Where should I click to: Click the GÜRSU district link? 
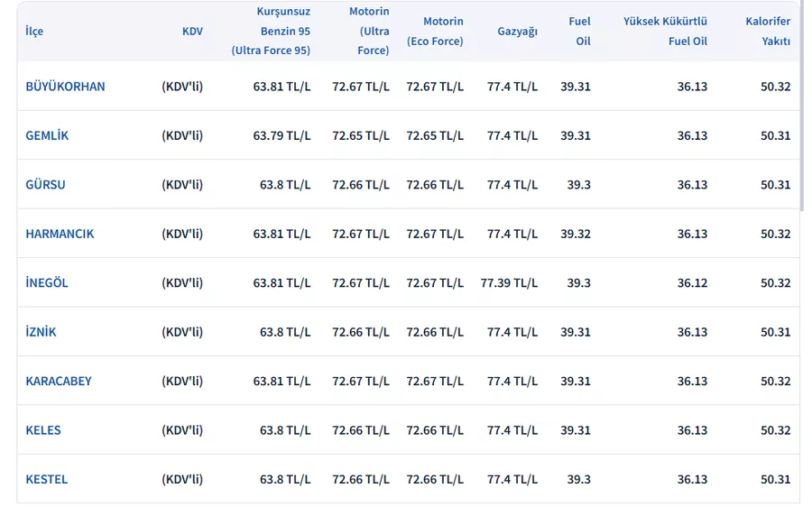tap(45, 185)
